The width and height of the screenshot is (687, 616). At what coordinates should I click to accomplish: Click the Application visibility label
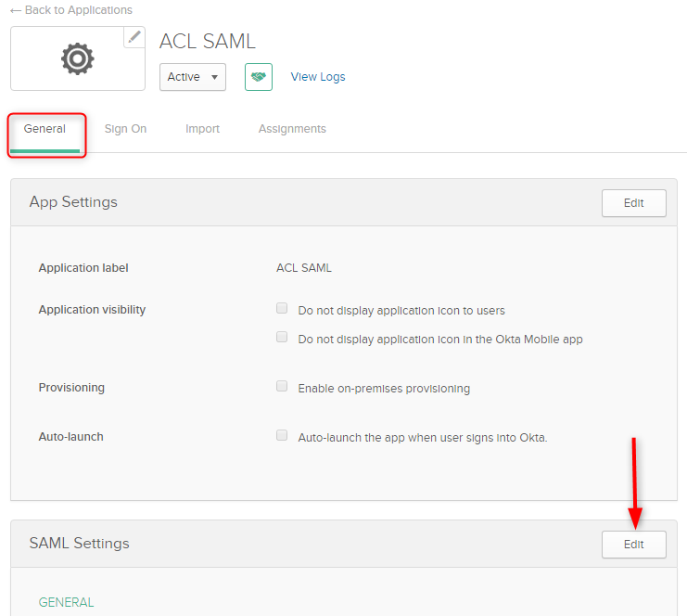pos(92,310)
